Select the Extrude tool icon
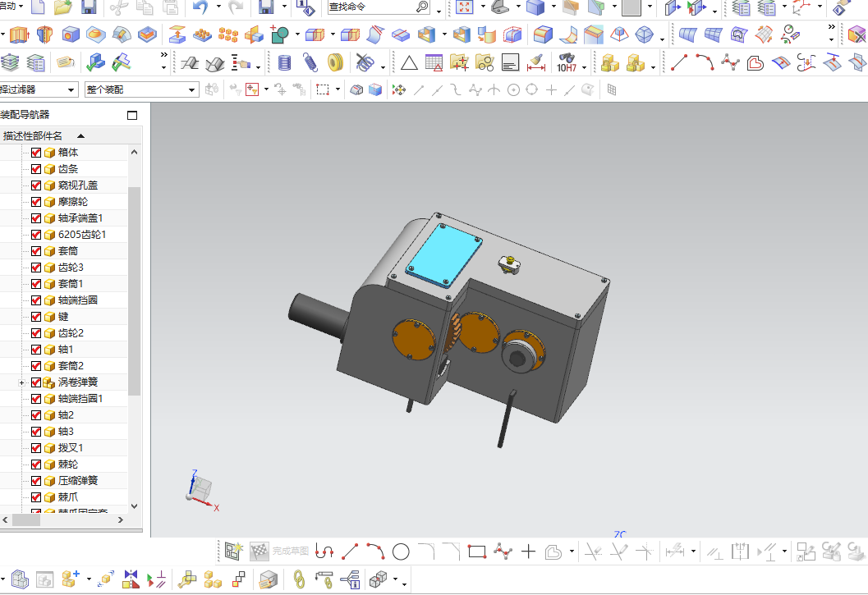 (x=19, y=34)
